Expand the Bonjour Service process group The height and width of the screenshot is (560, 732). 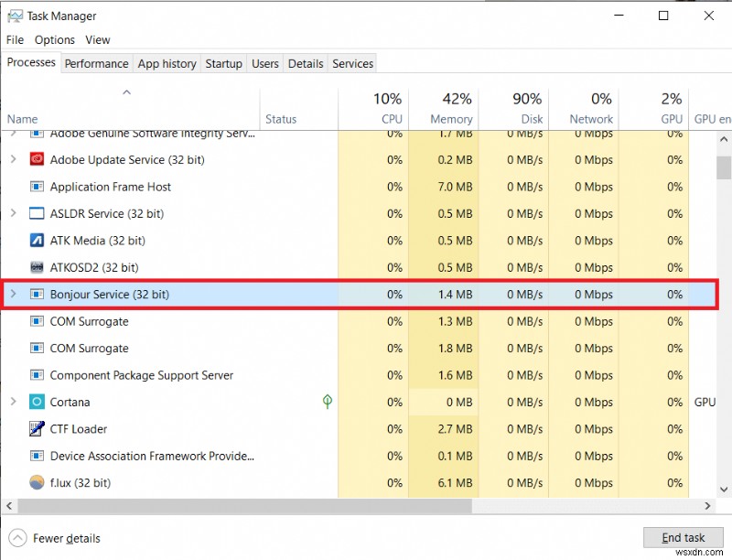15,295
